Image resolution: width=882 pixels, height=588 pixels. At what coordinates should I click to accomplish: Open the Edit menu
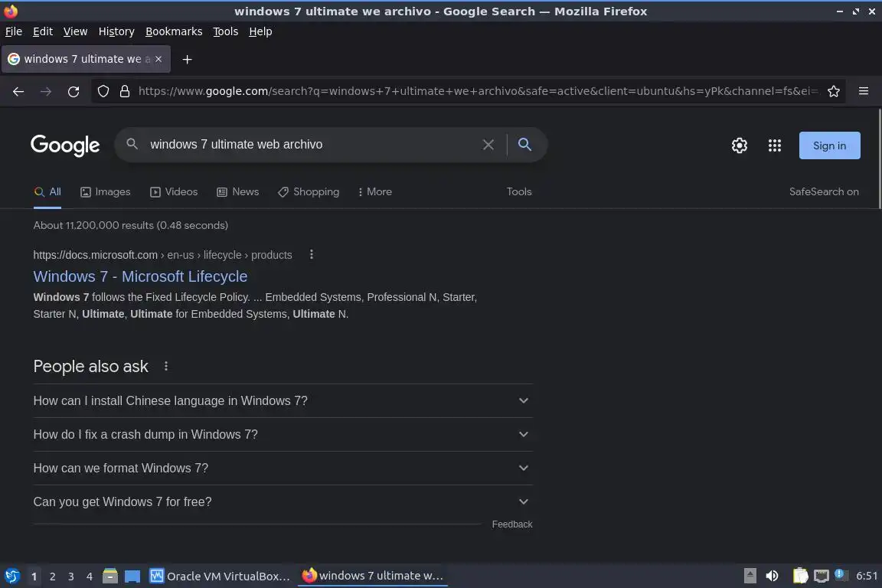[43, 31]
